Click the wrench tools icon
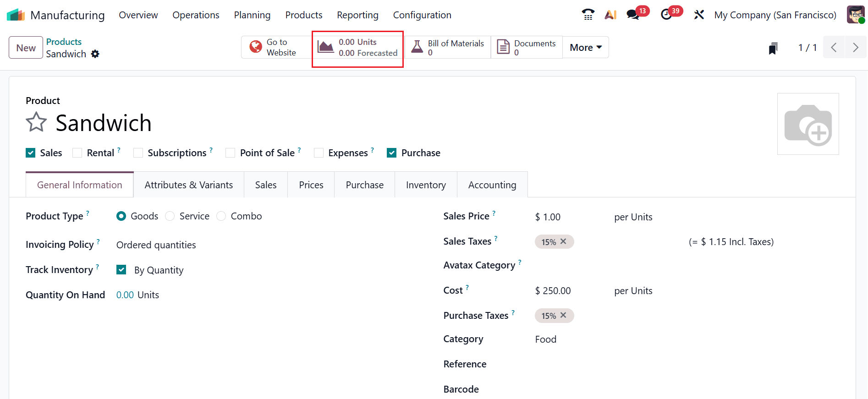This screenshot has width=868, height=399. [698, 15]
